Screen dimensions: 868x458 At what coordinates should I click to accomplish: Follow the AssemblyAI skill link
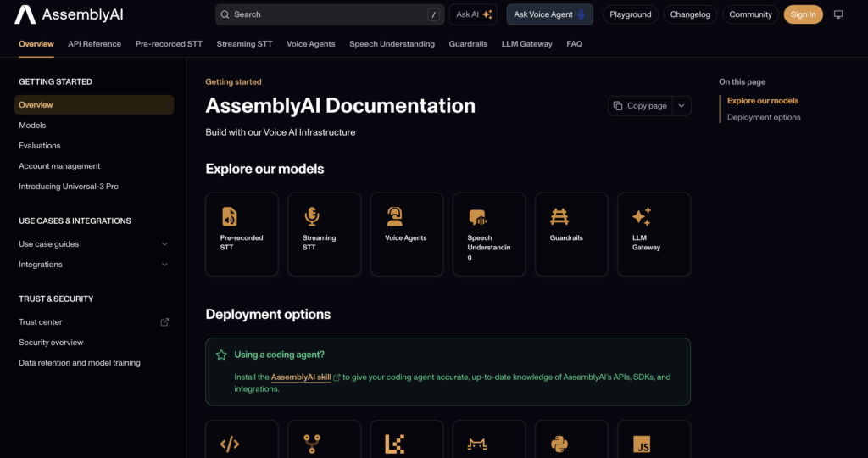click(x=301, y=377)
